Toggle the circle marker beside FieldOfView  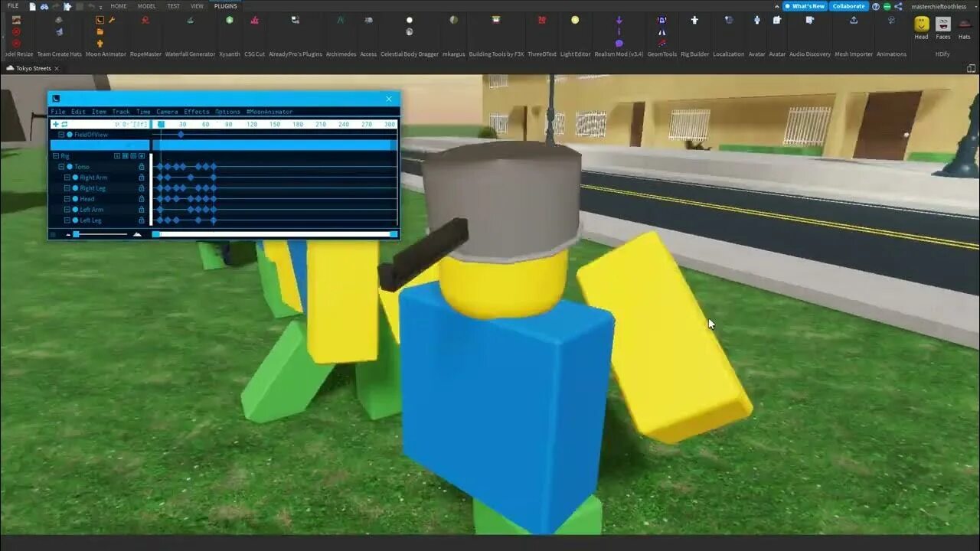pyautogui.click(x=70, y=135)
